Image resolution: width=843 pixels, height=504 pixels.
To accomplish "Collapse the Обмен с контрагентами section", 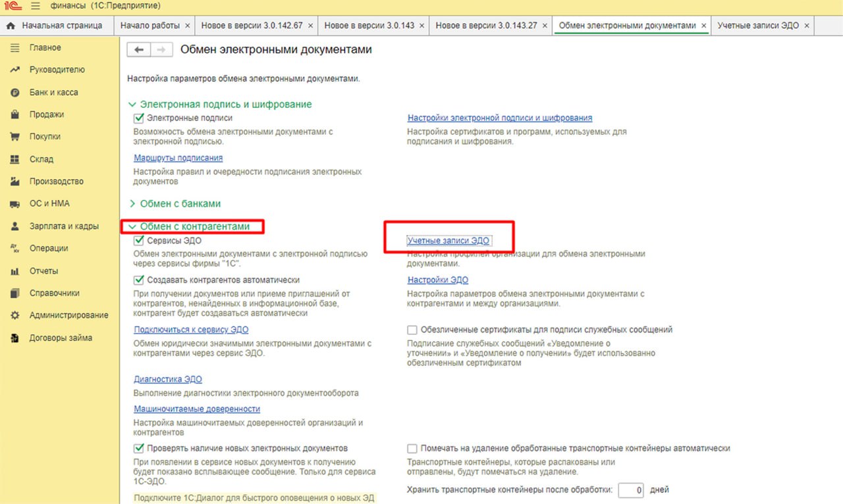I will click(132, 226).
